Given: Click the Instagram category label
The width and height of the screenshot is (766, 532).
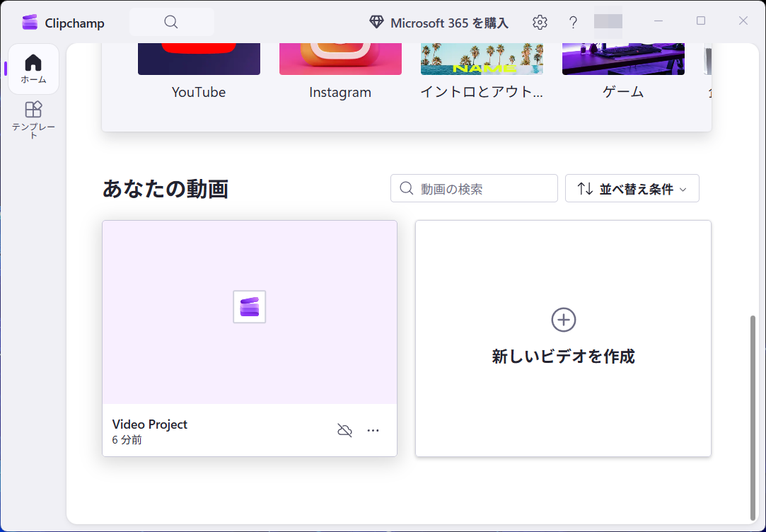Looking at the screenshot, I should point(340,93).
